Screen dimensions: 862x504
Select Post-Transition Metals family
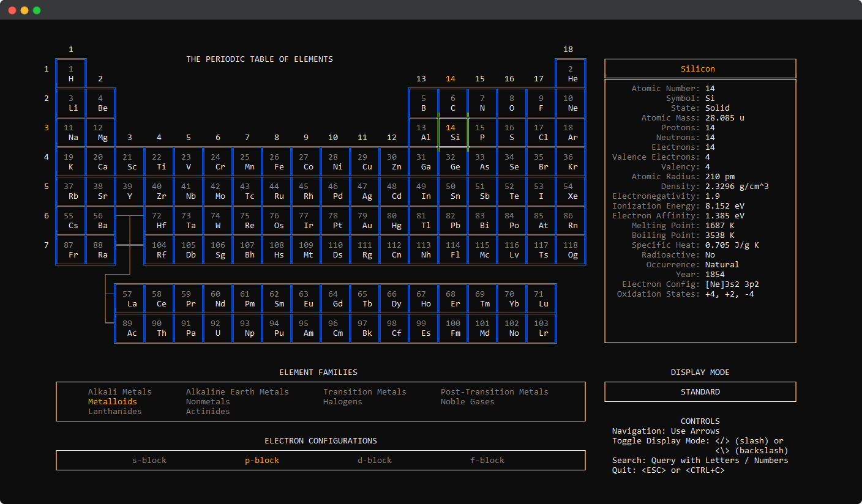pos(495,392)
